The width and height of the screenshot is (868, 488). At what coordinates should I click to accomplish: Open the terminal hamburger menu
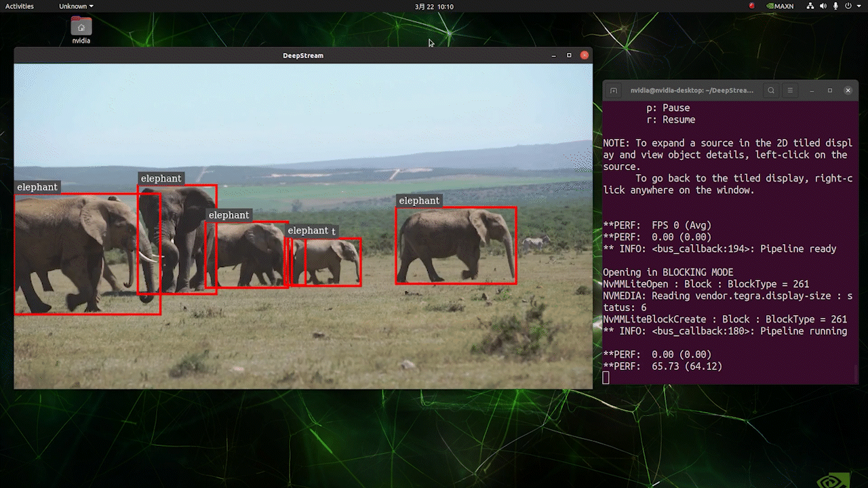click(x=790, y=90)
